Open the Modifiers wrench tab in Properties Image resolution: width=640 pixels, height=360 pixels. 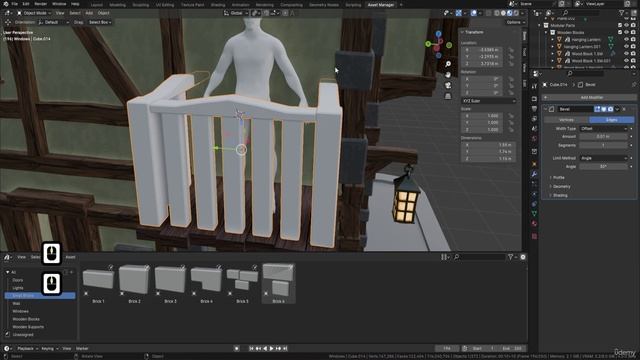point(534,174)
